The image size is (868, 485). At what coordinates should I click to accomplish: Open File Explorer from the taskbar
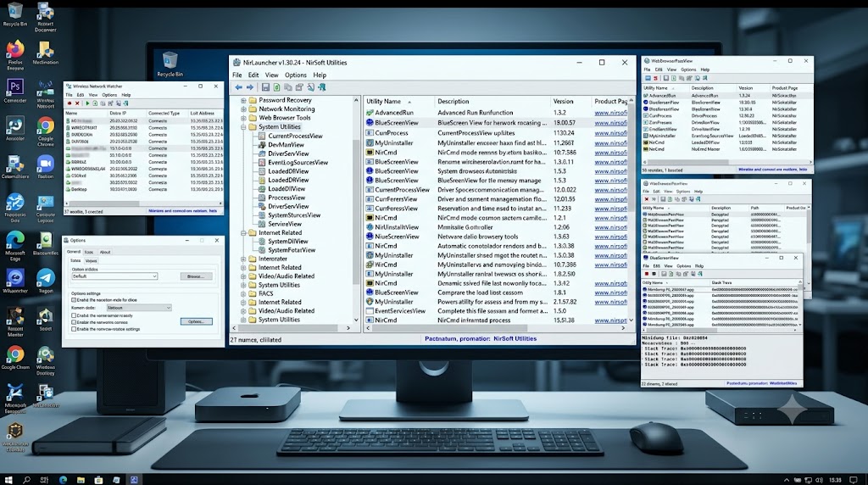[x=81, y=479]
